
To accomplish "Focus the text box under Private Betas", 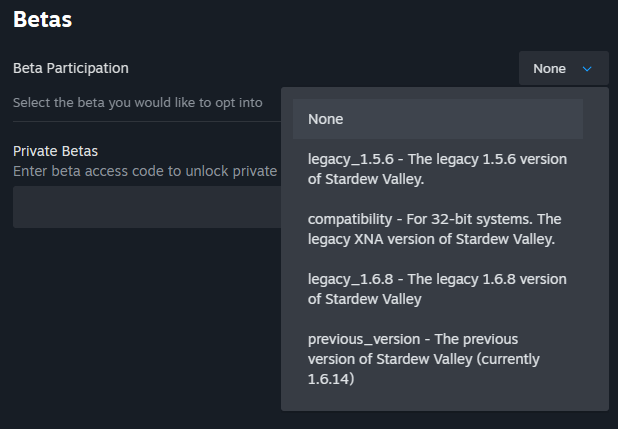I will point(146,208).
